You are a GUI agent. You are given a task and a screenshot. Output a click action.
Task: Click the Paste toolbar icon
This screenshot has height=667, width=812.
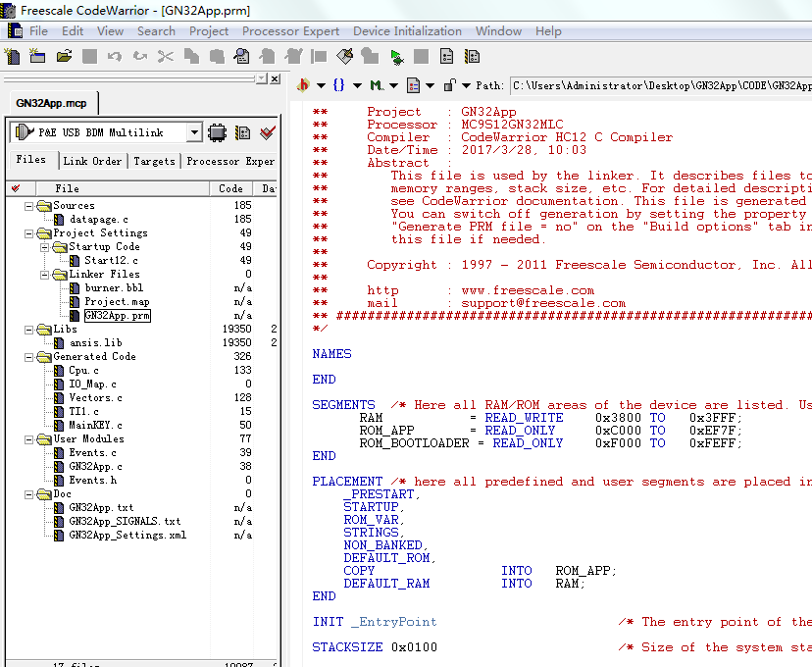(217, 57)
